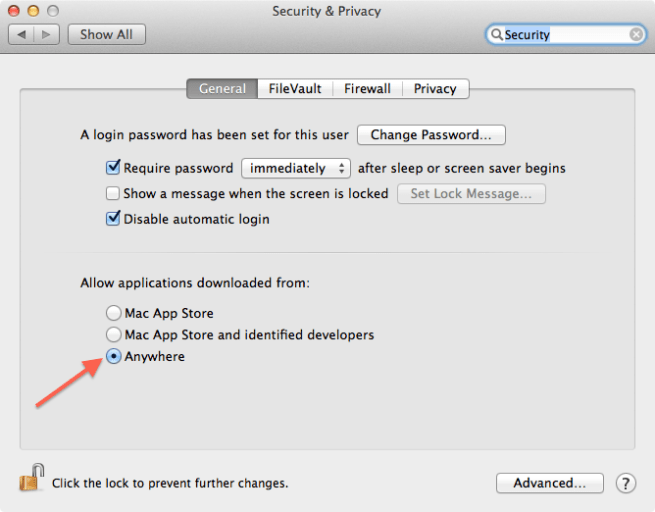Select the Mac App Store radio option
This screenshot has width=655, height=512.
pyautogui.click(x=114, y=313)
